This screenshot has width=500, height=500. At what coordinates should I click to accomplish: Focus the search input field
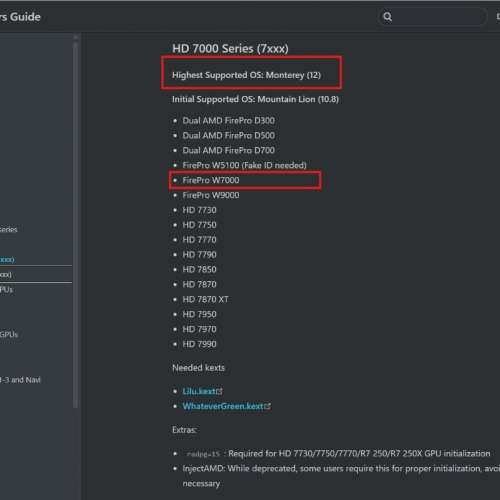click(x=432, y=17)
